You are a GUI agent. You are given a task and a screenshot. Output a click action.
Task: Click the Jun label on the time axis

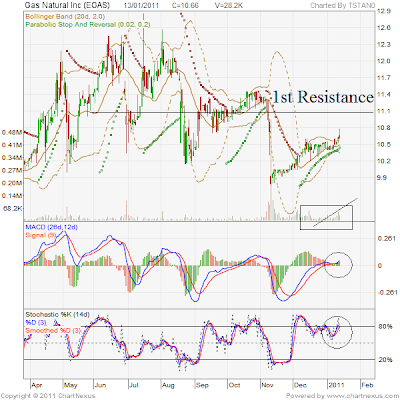pyautogui.click(x=100, y=385)
